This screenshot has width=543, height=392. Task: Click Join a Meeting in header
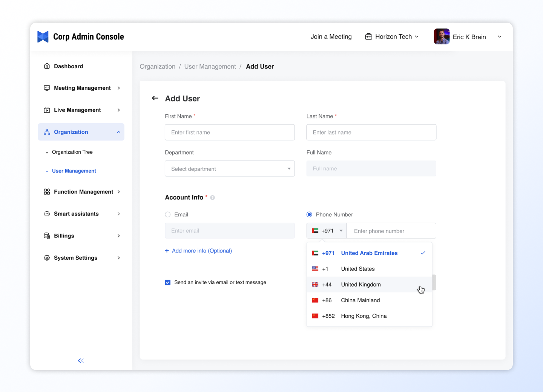coord(331,37)
